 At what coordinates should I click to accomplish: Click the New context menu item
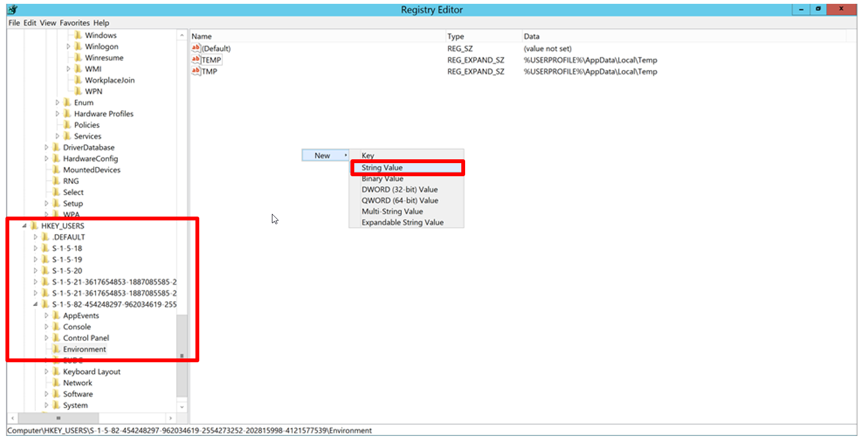click(325, 155)
